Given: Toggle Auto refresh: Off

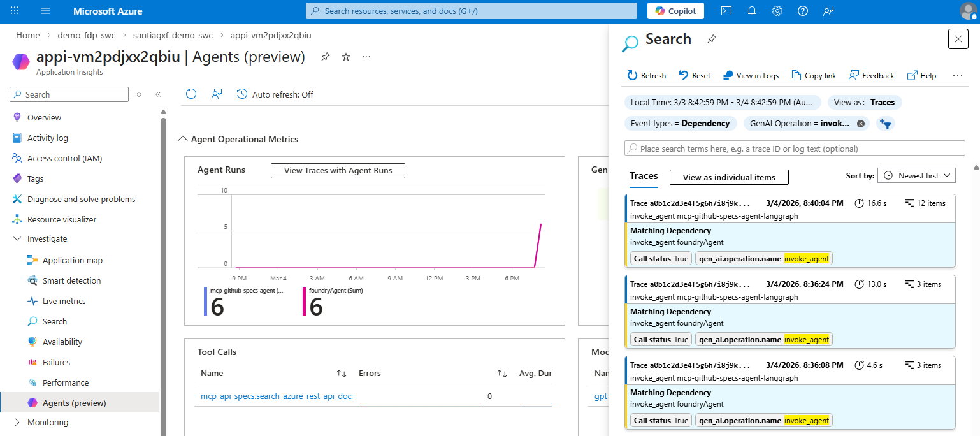Looking at the screenshot, I should tap(275, 94).
